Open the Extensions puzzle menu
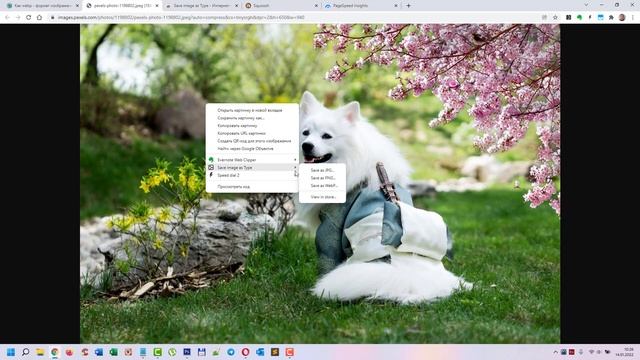The height and width of the screenshot is (360, 640). click(x=611, y=18)
